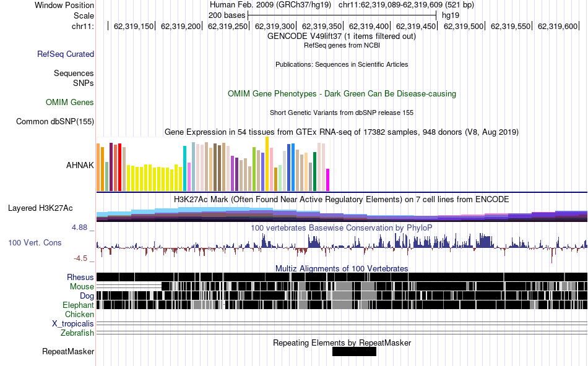This screenshot has width=588, height=366.
Task: Click the 4.88 upper scale value
Action: coord(79,228)
